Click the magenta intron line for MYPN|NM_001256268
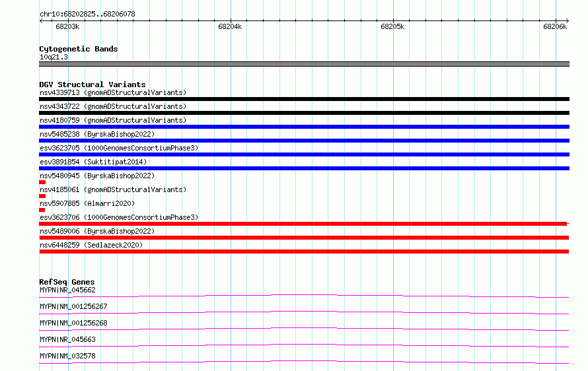The height and width of the screenshot is (371, 588). pyautogui.click(x=304, y=329)
